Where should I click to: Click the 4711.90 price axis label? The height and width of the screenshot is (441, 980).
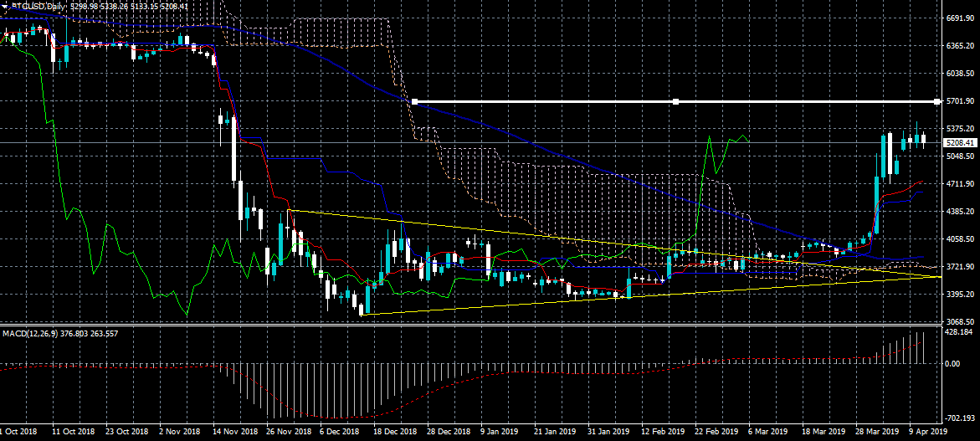tap(959, 184)
